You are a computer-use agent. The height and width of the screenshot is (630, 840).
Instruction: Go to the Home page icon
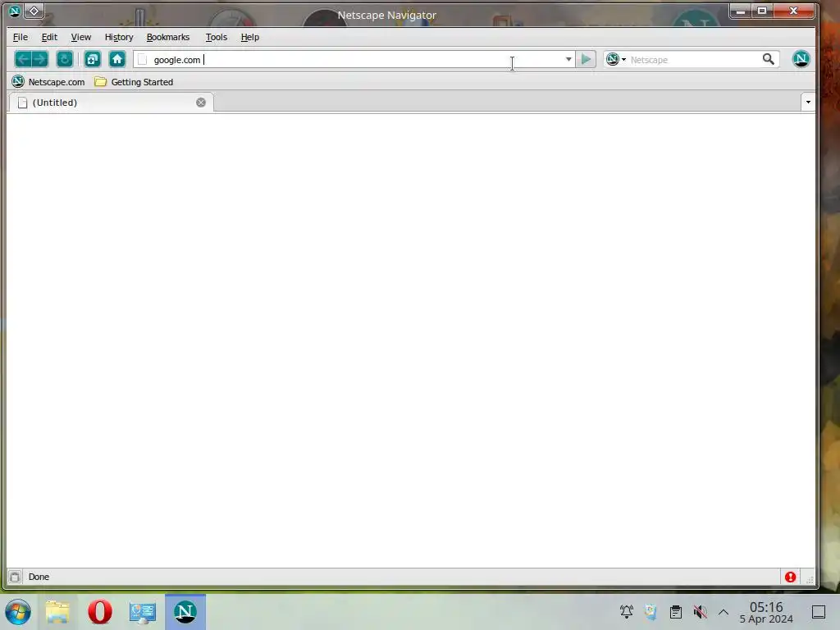pyautogui.click(x=117, y=59)
